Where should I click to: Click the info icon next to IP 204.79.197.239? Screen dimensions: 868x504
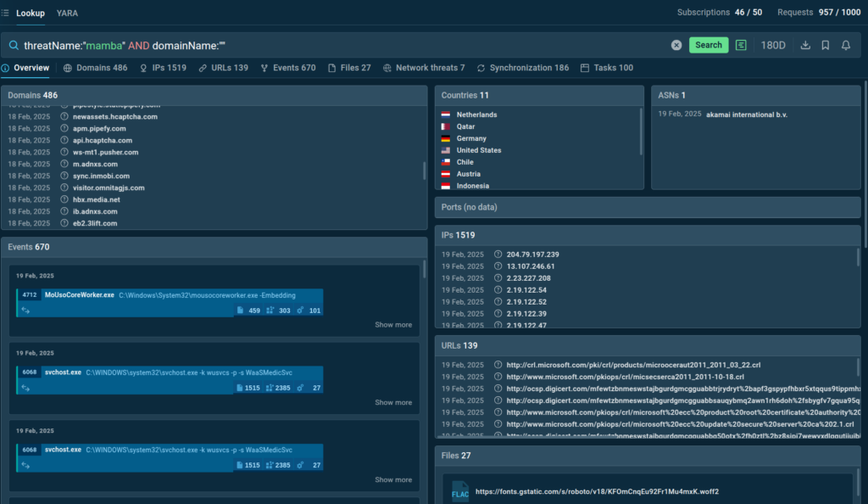tap(498, 255)
